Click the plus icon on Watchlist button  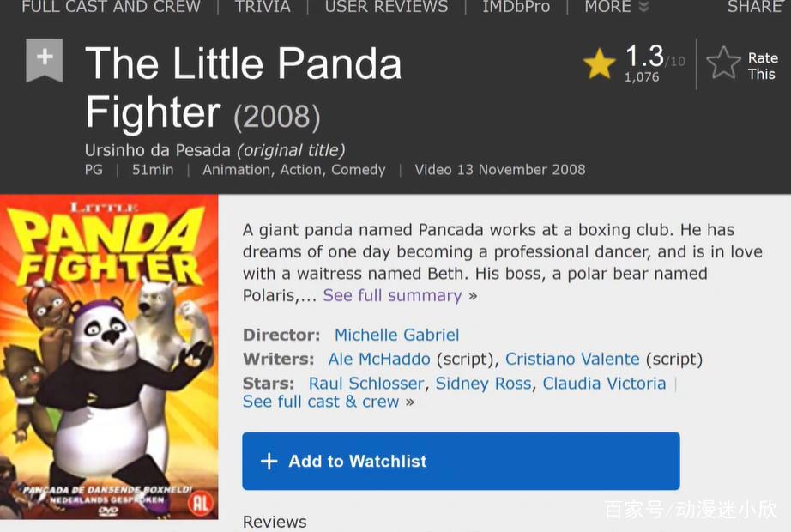(x=269, y=462)
